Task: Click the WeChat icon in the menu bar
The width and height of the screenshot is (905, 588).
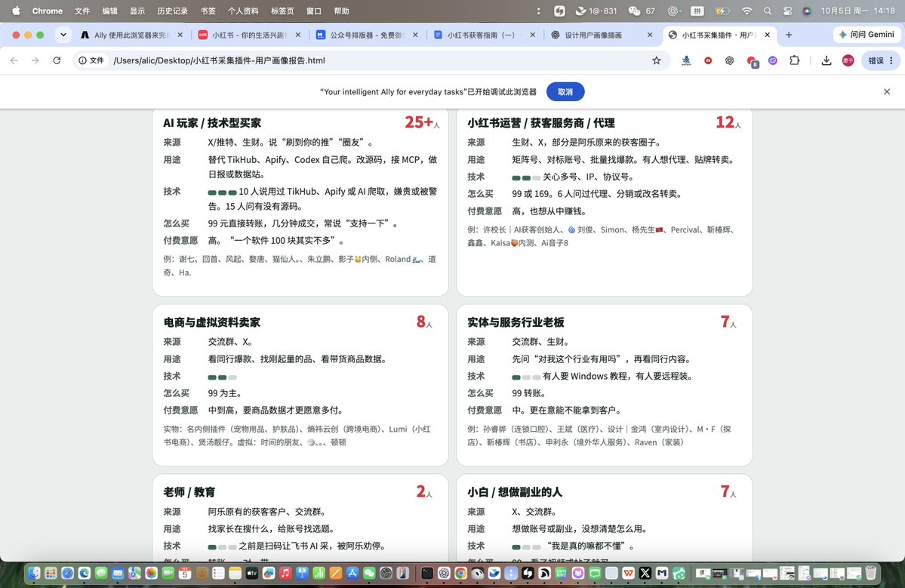Action: [x=634, y=11]
